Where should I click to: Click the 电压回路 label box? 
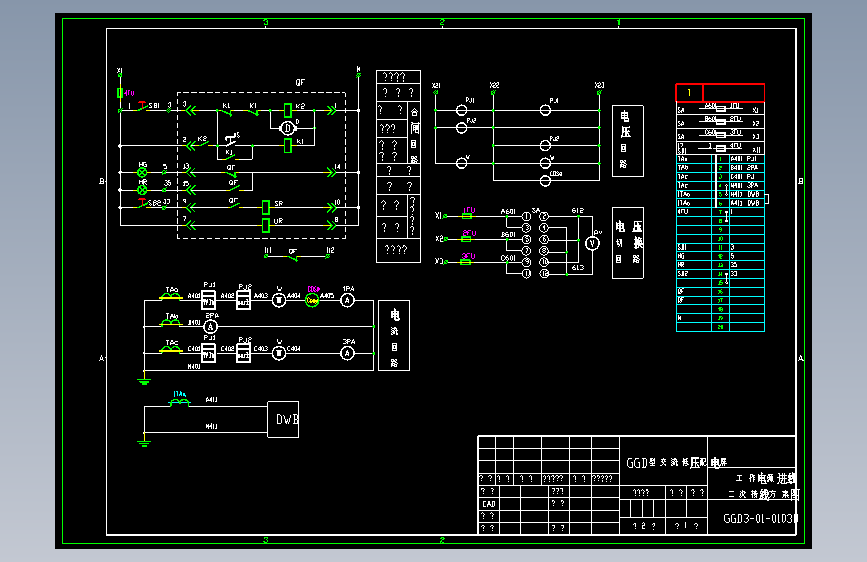(628, 141)
